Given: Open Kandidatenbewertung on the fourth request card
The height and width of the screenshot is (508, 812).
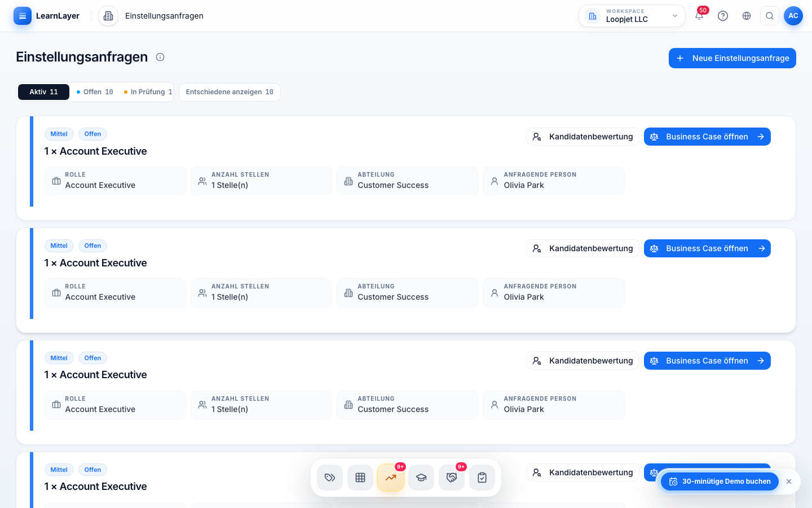Looking at the screenshot, I should [582, 472].
